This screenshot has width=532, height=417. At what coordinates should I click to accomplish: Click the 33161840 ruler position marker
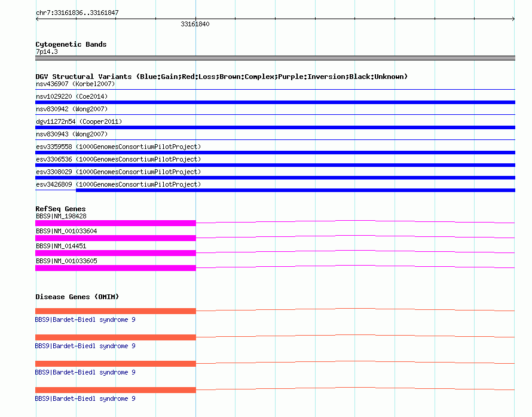195,24
